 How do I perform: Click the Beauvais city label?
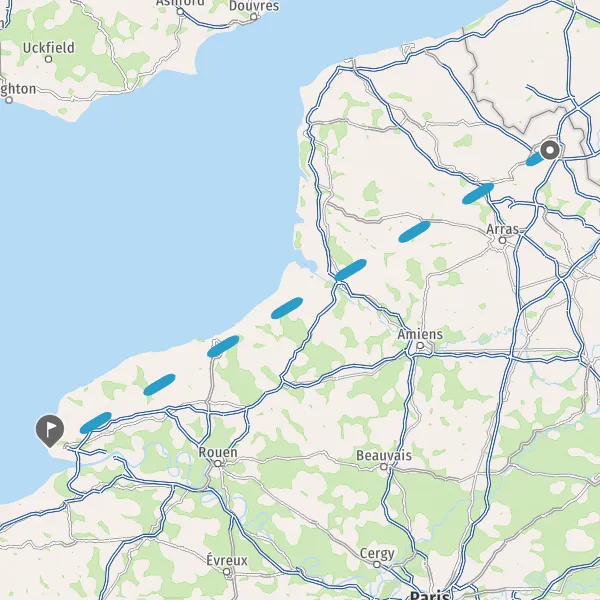click(x=384, y=455)
